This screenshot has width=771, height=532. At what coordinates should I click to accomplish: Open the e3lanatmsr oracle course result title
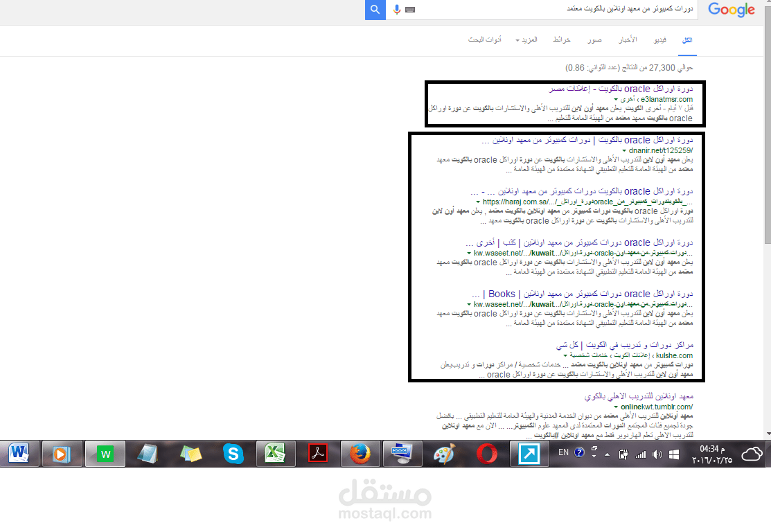coord(621,89)
